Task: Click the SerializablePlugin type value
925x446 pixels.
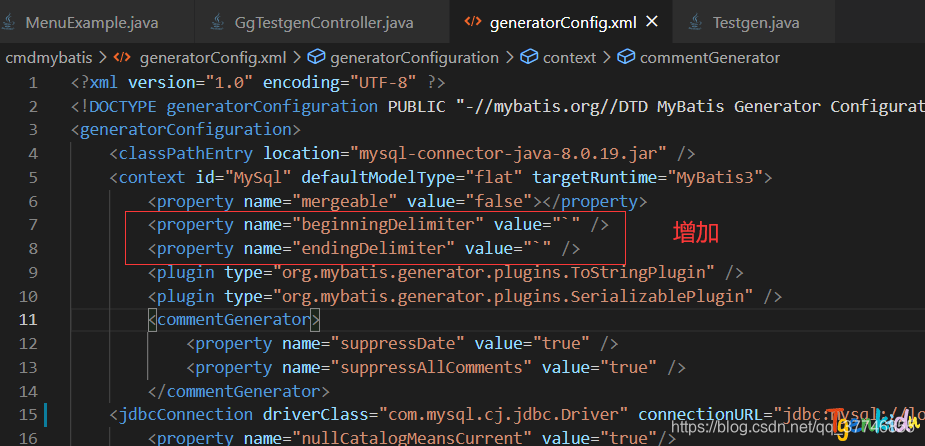Action: 513,296
